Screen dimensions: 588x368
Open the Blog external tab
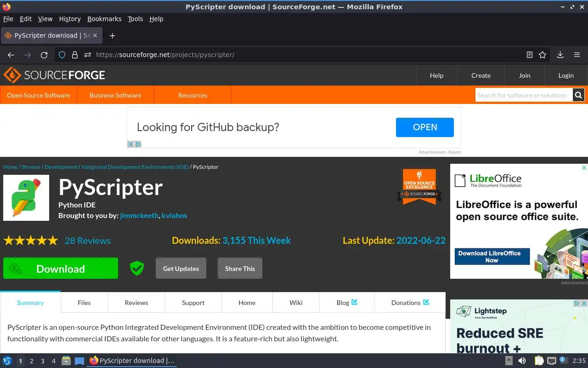pyautogui.click(x=347, y=302)
